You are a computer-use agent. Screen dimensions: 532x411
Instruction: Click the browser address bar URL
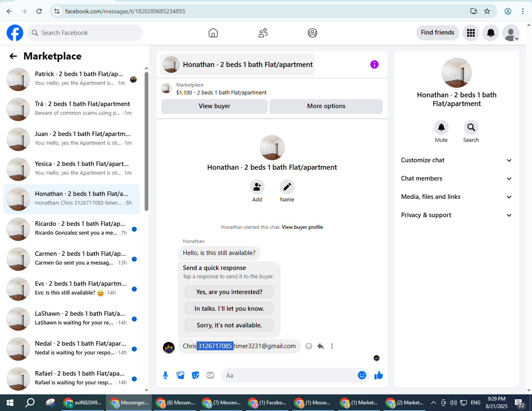tap(125, 11)
